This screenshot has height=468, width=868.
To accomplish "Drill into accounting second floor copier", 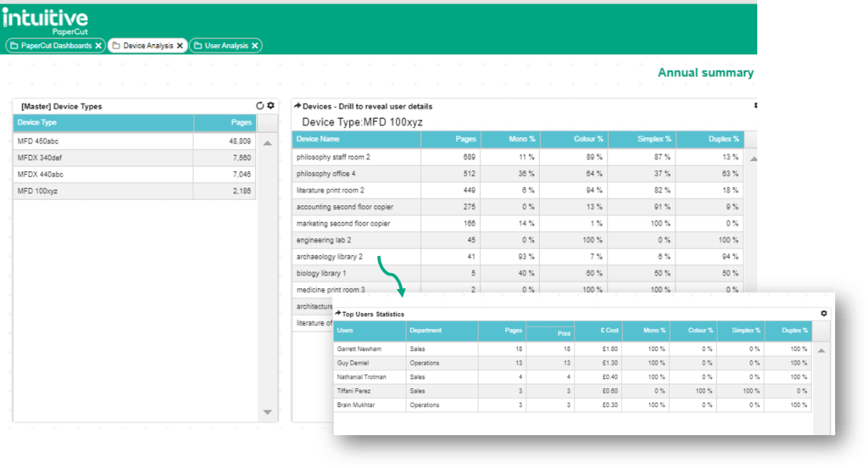I will pos(518,207).
